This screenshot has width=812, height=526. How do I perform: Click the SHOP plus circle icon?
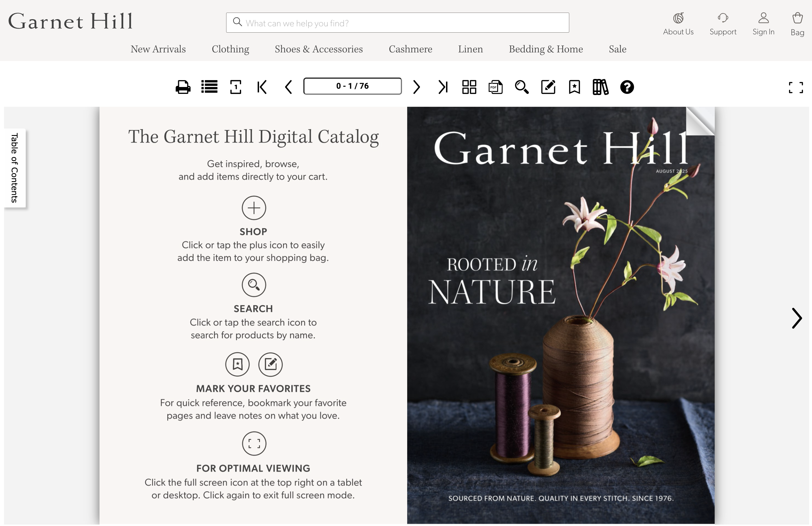(254, 208)
